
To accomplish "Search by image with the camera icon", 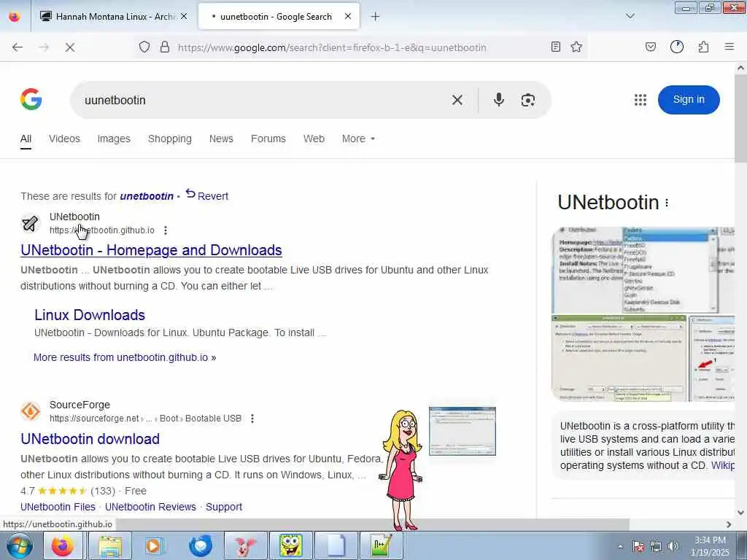I will 528,100.
